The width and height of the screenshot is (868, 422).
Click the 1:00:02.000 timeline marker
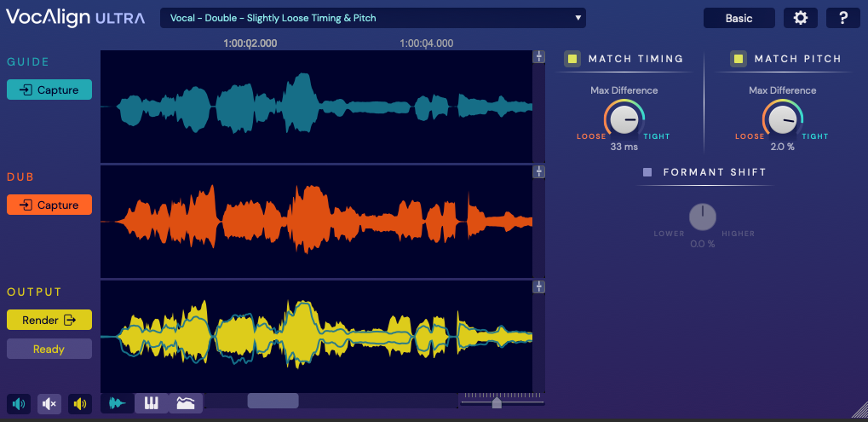pyautogui.click(x=250, y=43)
